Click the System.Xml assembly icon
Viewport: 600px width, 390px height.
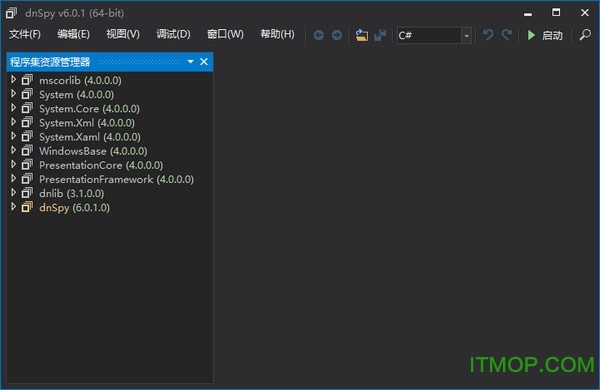pos(27,122)
